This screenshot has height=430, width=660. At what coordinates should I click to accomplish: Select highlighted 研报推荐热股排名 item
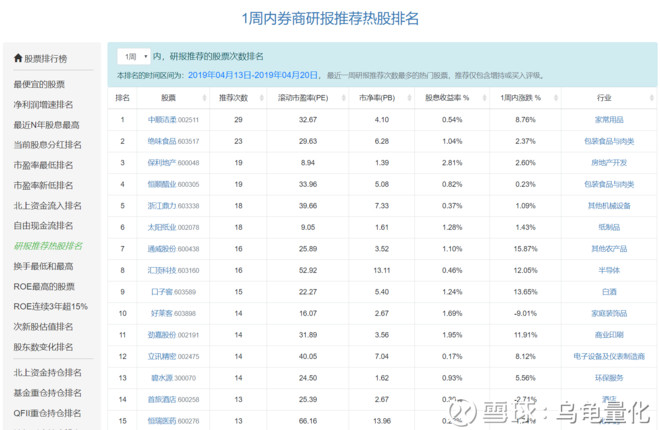(48, 246)
